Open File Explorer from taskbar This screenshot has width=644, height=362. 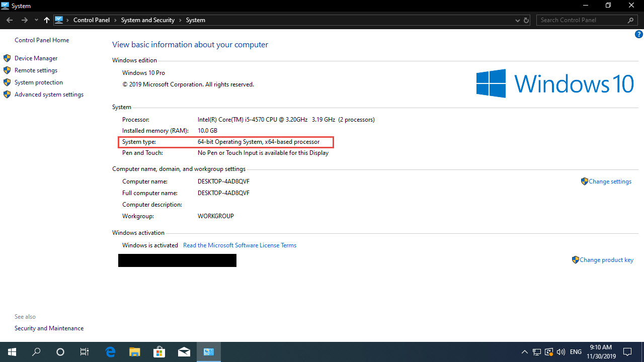tap(134, 352)
